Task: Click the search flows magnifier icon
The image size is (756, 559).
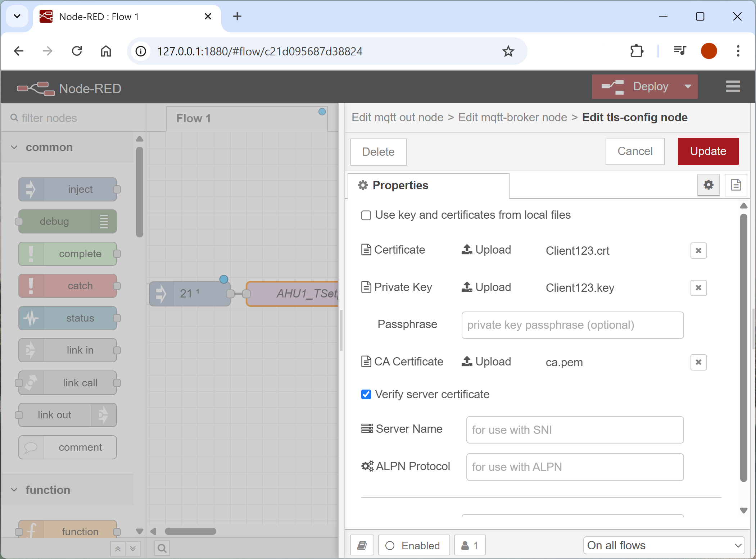Action: [x=162, y=548]
